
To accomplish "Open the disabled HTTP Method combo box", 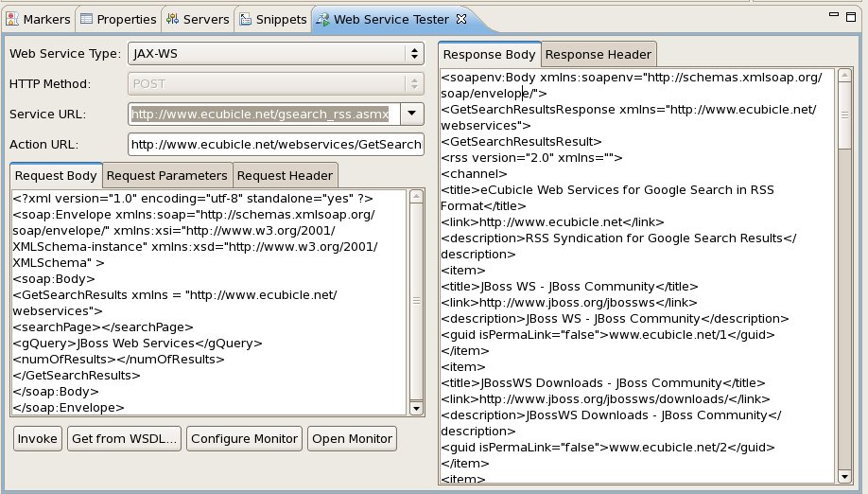I will [x=276, y=83].
